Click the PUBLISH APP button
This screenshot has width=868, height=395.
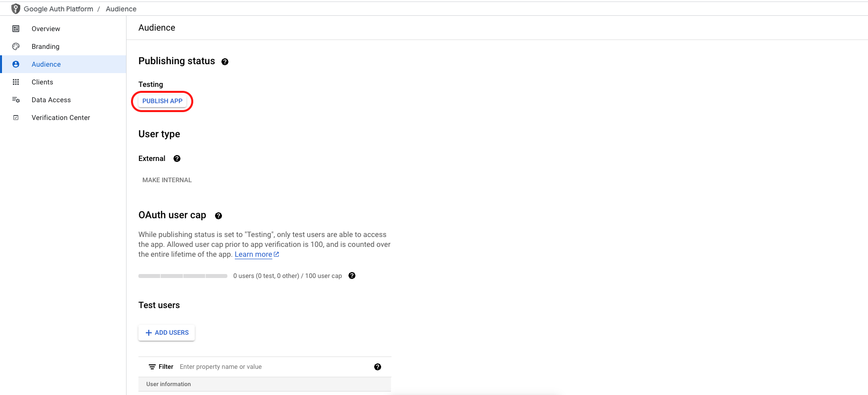pos(162,101)
